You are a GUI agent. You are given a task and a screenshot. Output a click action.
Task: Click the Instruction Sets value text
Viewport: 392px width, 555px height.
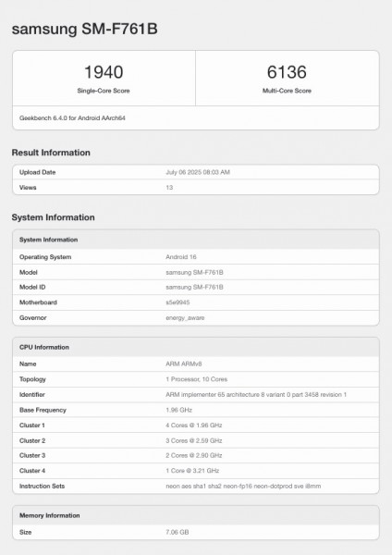243,486
